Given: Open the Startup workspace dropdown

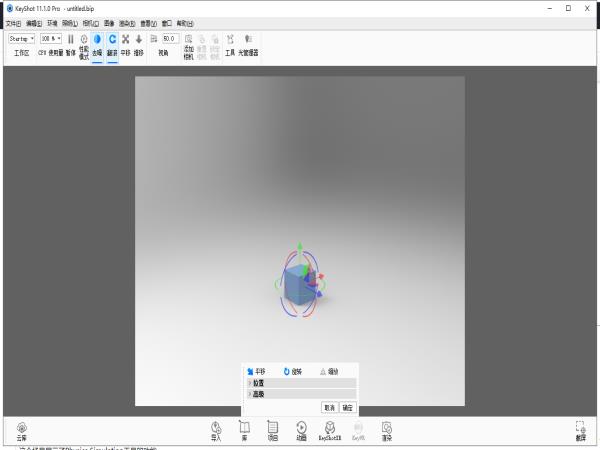Looking at the screenshot, I should pos(21,39).
